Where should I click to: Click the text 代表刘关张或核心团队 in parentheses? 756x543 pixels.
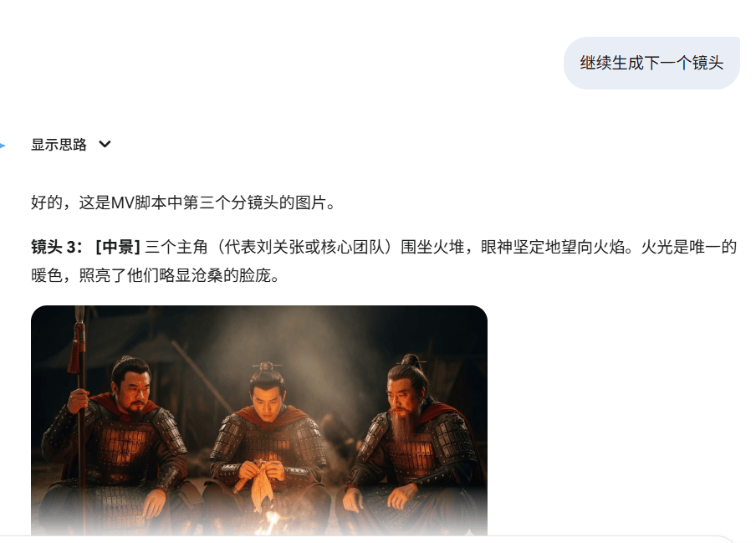point(304,247)
